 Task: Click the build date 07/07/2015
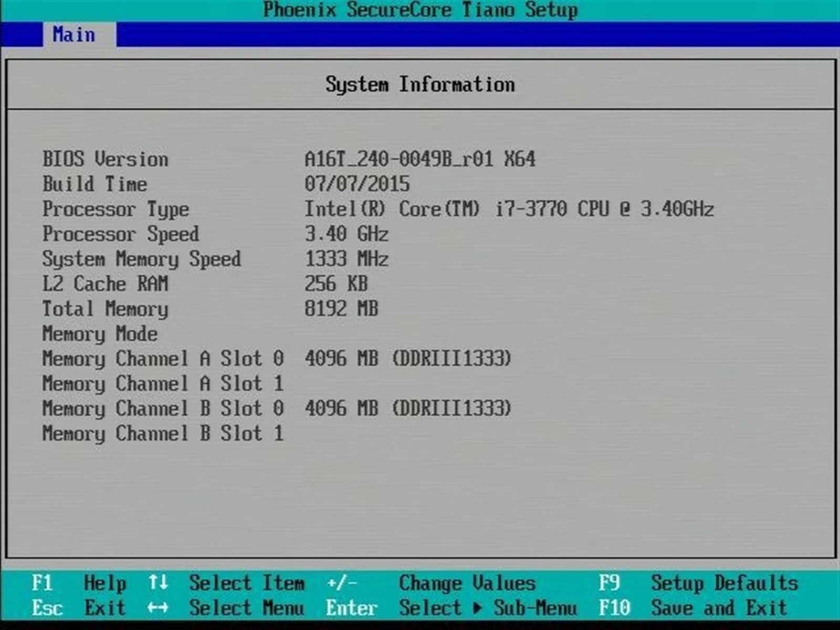click(357, 184)
